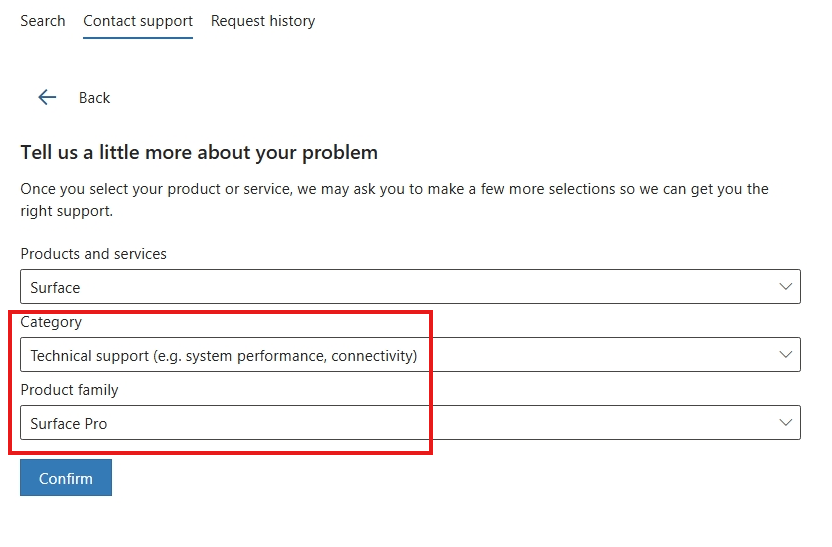Click the "Tell us a little more" heading
The image size is (832, 547).
coord(199,153)
